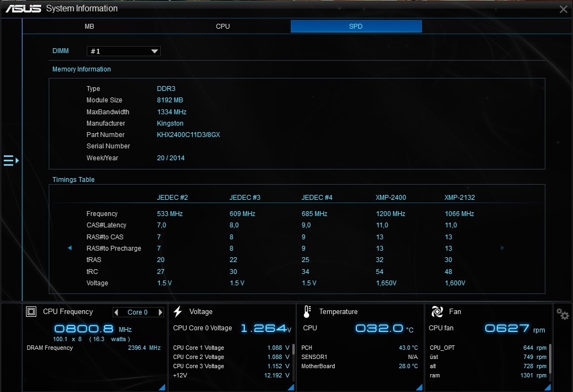Switch to the CPU tab

point(223,27)
